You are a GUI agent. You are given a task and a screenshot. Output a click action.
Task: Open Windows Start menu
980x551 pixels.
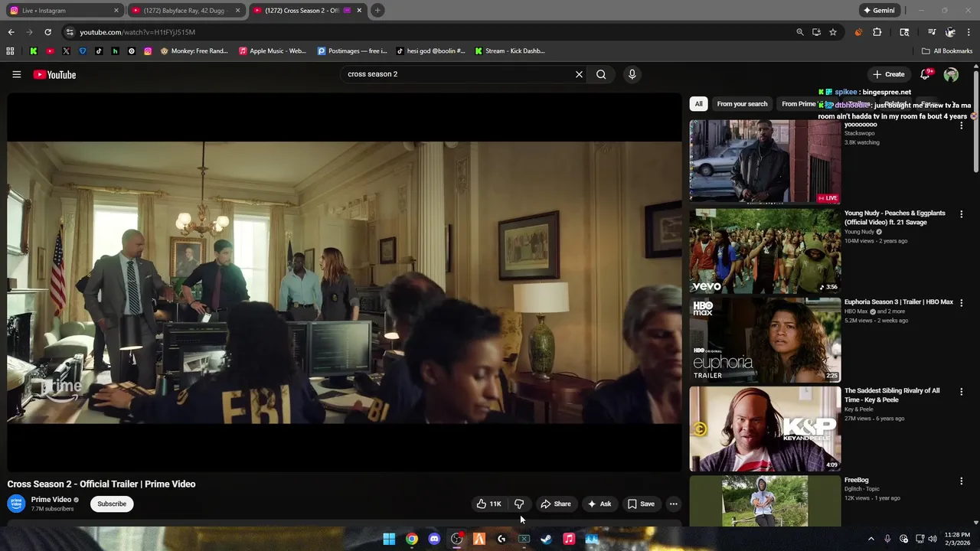(389, 539)
